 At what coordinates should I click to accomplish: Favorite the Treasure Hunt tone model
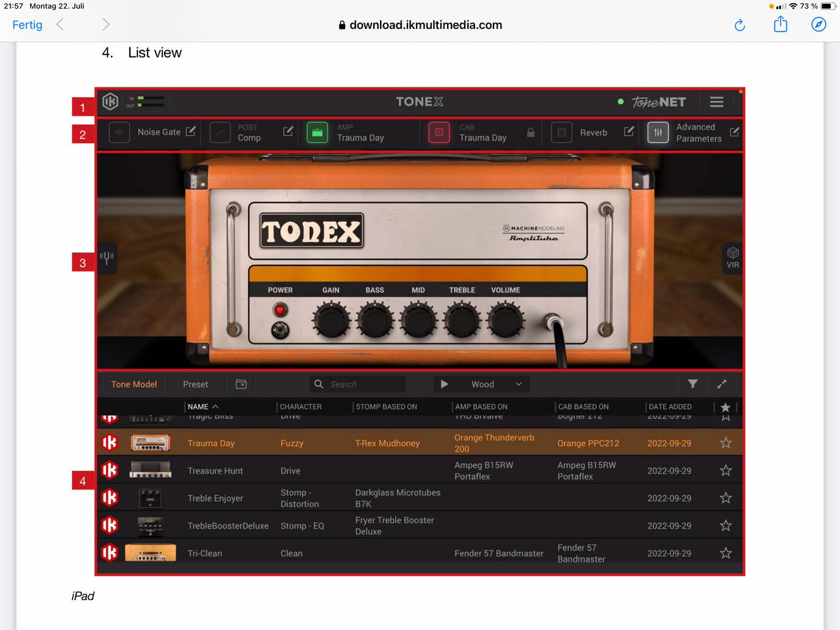point(726,471)
